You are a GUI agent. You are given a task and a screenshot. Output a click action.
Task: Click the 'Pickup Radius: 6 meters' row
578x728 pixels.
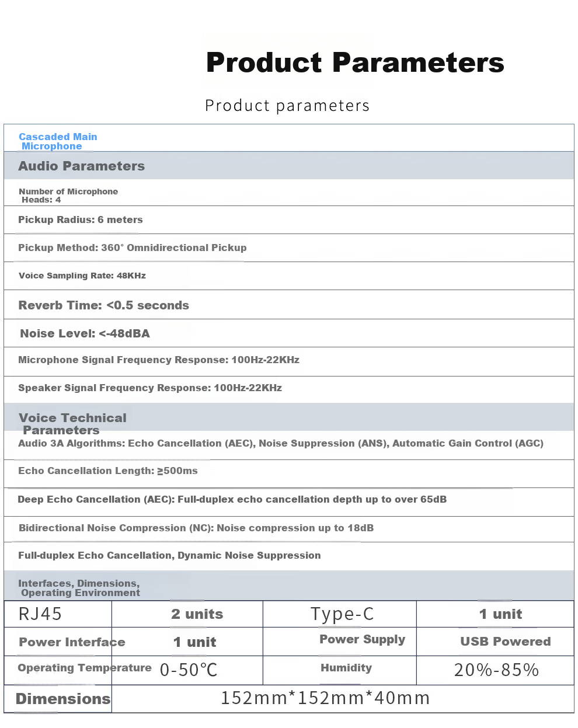(x=289, y=220)
